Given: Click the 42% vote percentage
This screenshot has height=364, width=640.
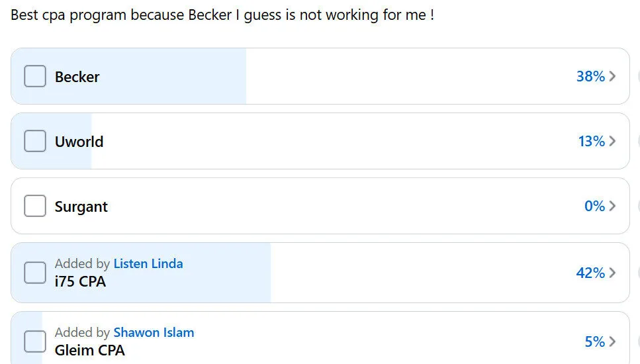Looking at the screenshot, I should 590,273.
